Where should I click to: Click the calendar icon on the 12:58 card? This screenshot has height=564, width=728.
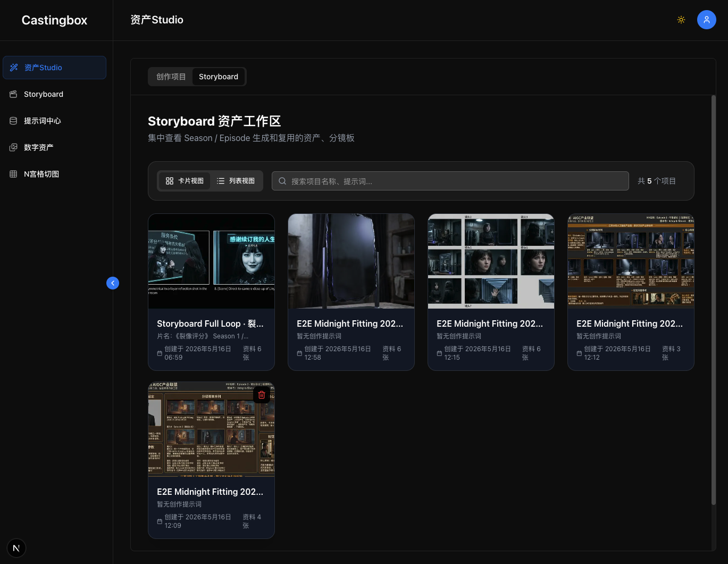299,353
